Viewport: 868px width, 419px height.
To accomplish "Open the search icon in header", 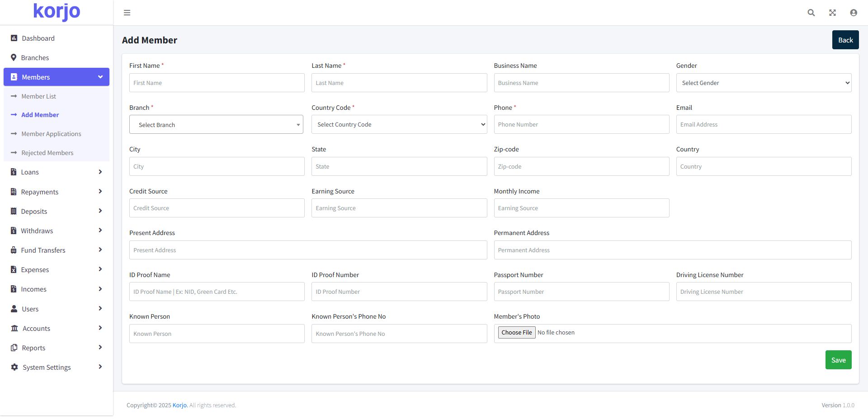I will click(x=811, y=13).
